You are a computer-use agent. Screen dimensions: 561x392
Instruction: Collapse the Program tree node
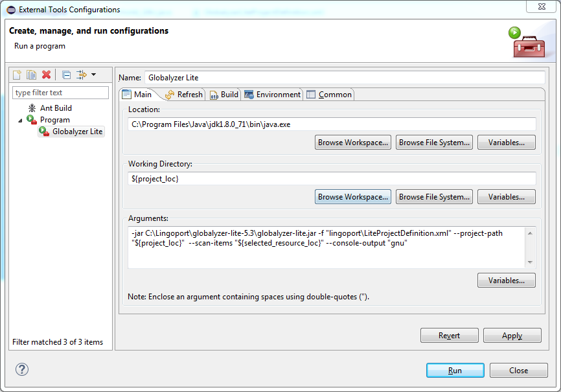[19, 121]
